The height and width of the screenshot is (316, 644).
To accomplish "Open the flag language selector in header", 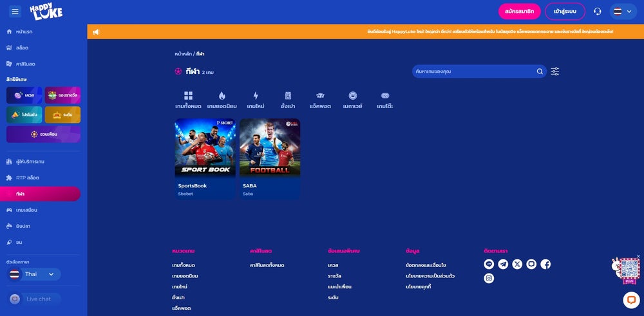I will 622,12.
